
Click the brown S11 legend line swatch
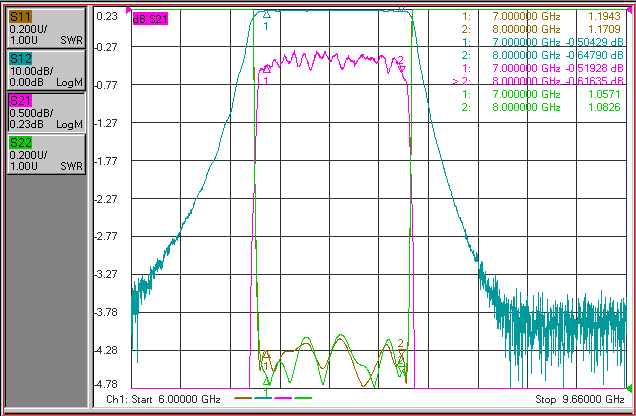point(243,398)
